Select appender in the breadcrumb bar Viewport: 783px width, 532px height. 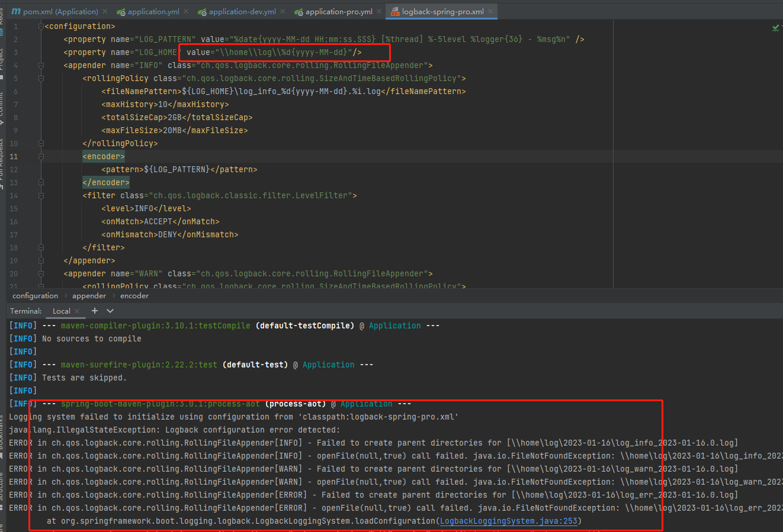click(89, 296)
